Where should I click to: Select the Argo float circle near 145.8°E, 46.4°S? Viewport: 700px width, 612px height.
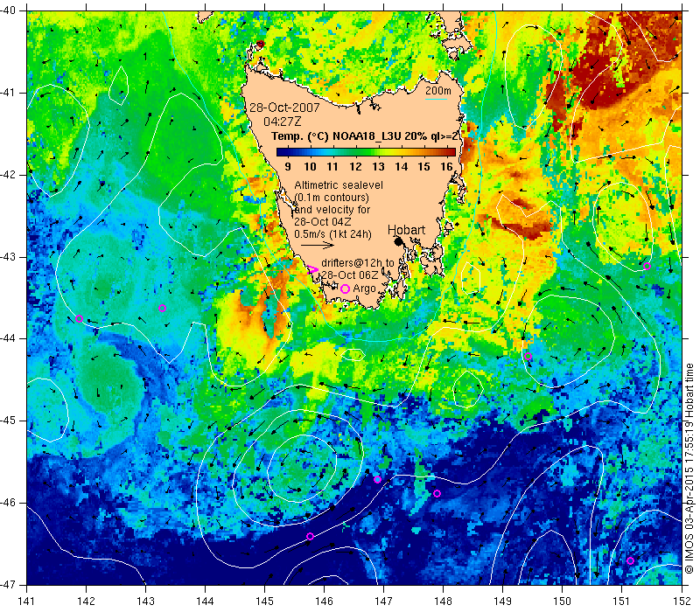tap(311, 536)
